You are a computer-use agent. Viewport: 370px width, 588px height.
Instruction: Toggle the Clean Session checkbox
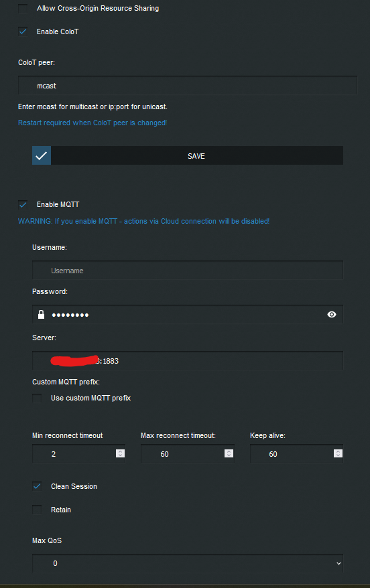(x=37, y=486)
